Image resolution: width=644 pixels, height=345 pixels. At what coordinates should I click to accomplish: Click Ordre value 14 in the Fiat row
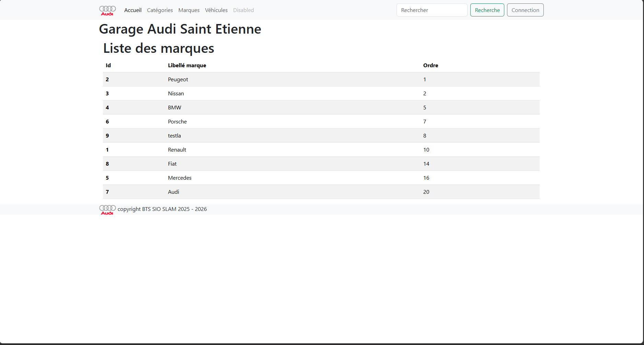426,164
